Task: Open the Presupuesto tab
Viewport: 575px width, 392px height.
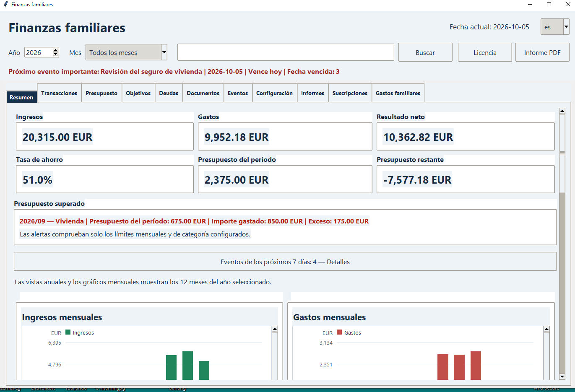Action: (101, 93)
